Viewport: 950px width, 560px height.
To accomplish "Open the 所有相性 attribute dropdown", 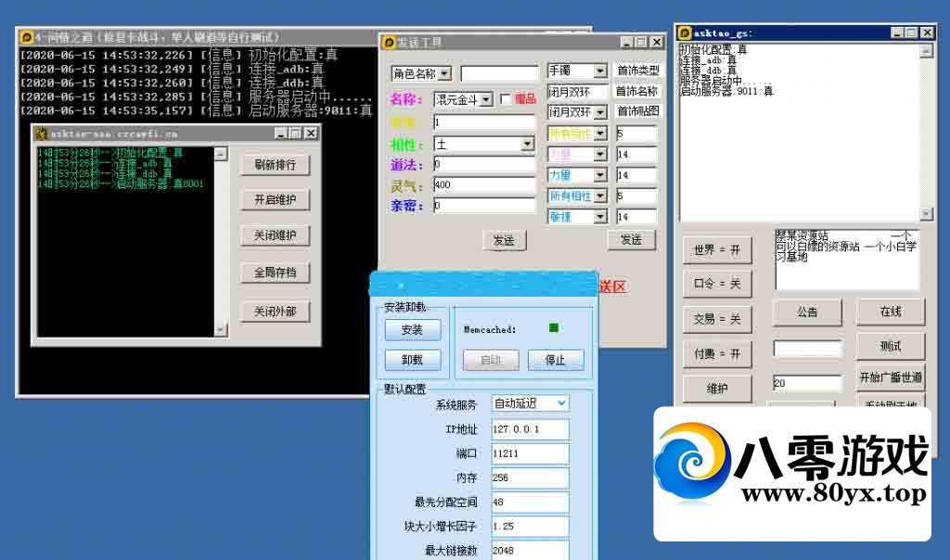I will click(x=600, y=197).
